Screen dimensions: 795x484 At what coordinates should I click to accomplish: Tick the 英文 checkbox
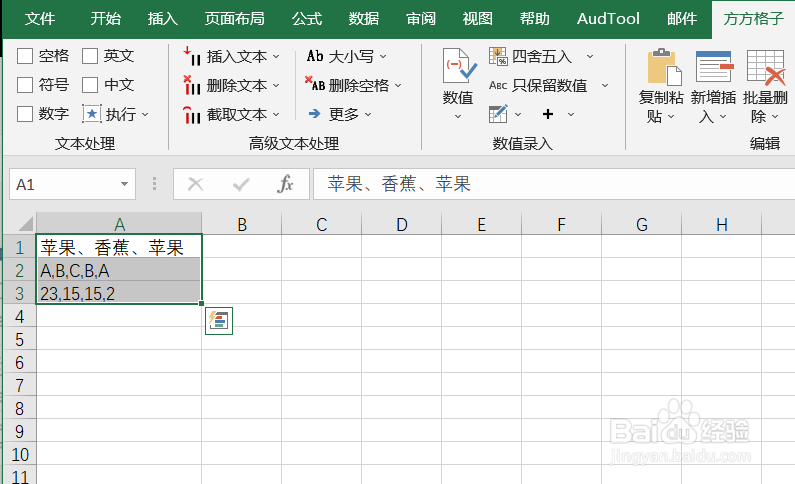pyautogui.click(x=90, y=56)
